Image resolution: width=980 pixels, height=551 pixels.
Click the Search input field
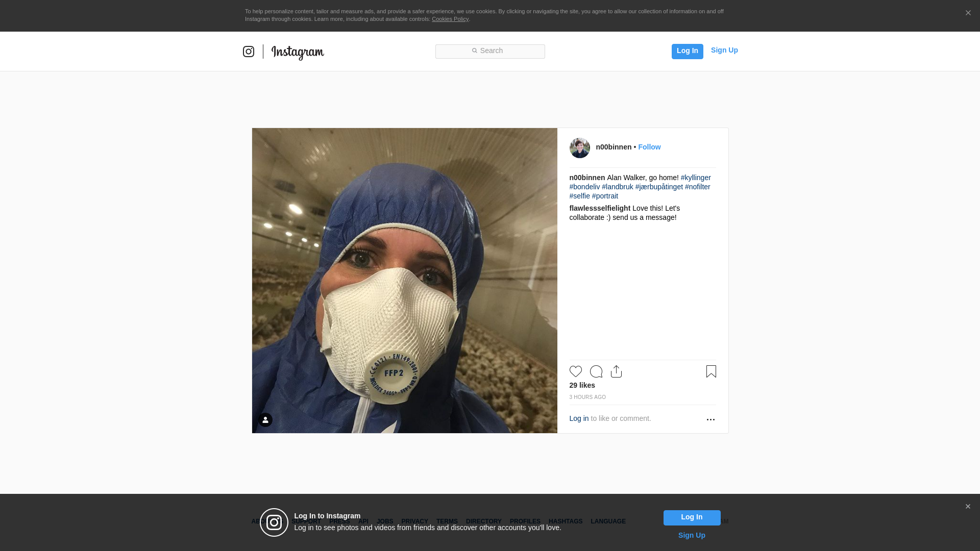[x=490, y=51]
